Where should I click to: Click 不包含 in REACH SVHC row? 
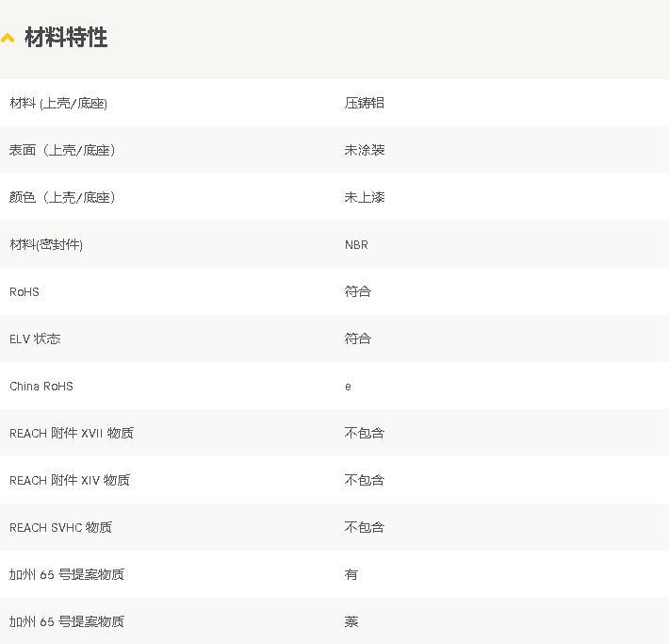click(365, 528)
